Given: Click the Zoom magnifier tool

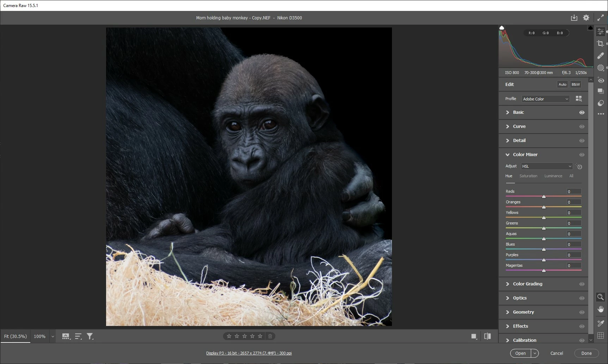Looking at the screenshot, I should pos(601,297).
